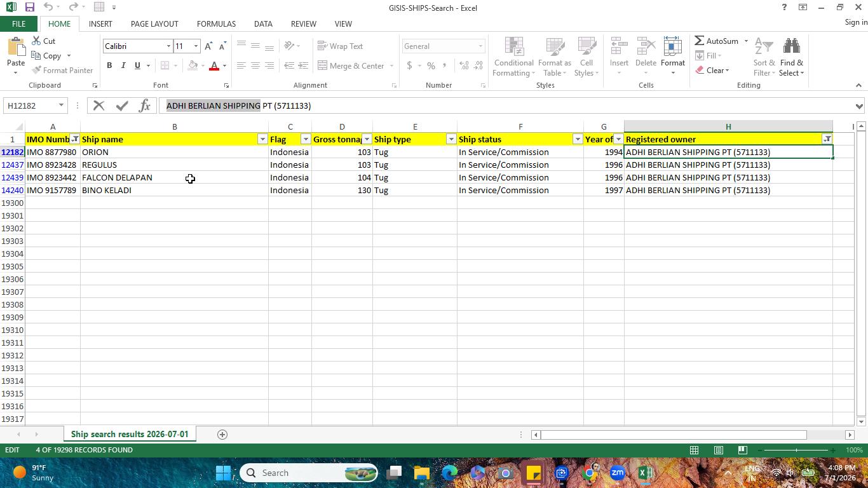The width and height of the screenshot is (868, 488).
Task: Expand the formula bar
Action: tap(859, 106)
